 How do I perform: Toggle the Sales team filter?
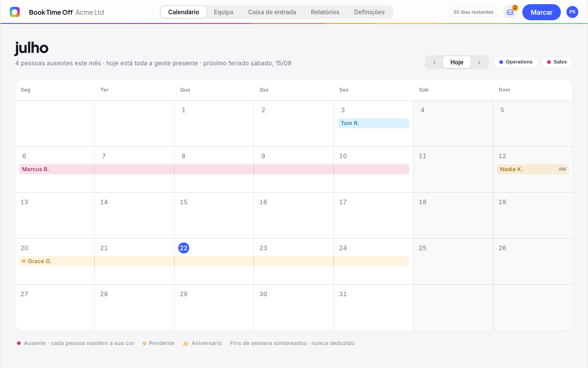[557, 62]
